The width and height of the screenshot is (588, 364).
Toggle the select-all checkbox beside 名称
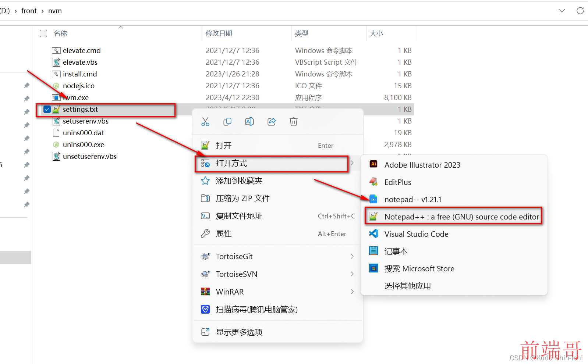coord(43,33)
